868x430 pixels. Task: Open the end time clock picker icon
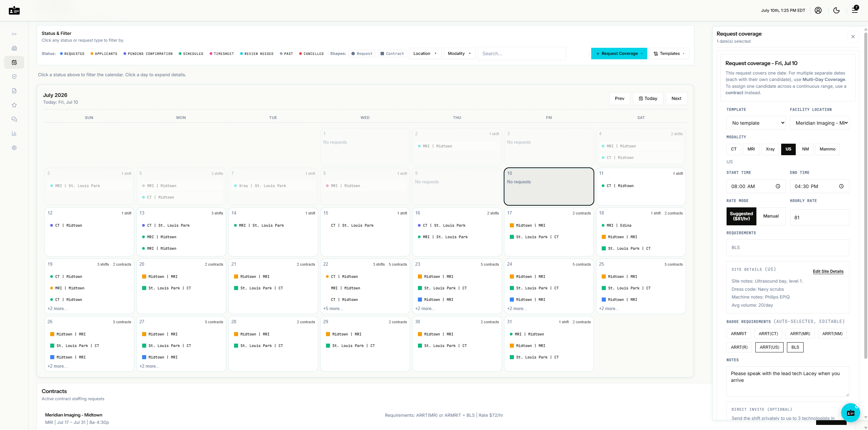[841, 186]
